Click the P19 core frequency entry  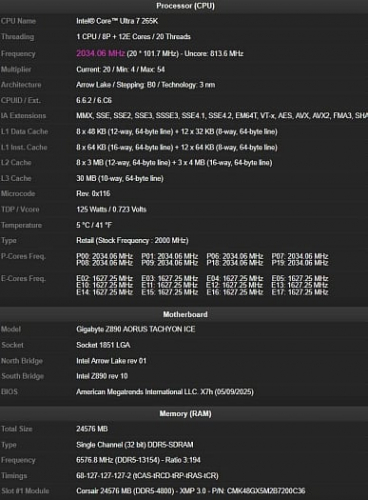300,263
